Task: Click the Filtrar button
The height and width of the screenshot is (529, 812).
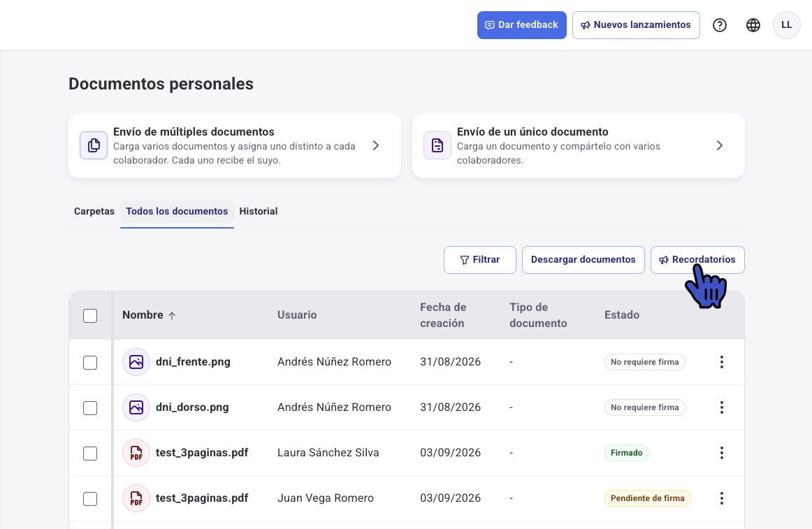Action: pos(480,259)
